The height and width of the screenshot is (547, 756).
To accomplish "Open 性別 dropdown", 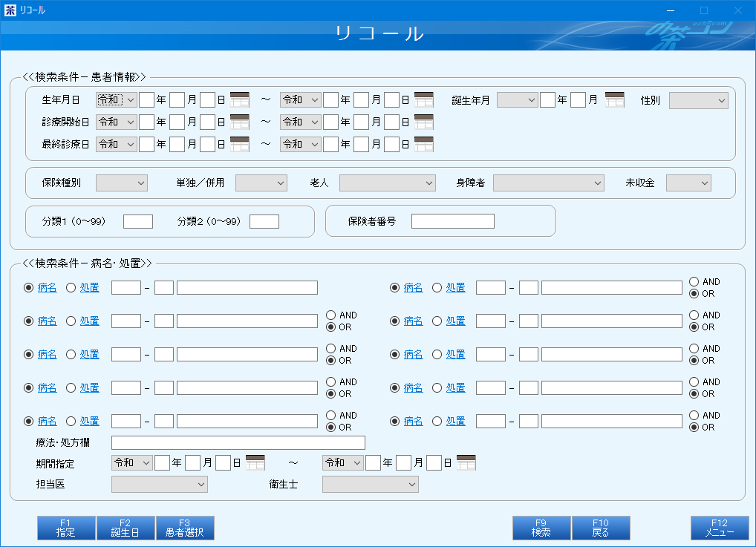I will click(699, 100).
